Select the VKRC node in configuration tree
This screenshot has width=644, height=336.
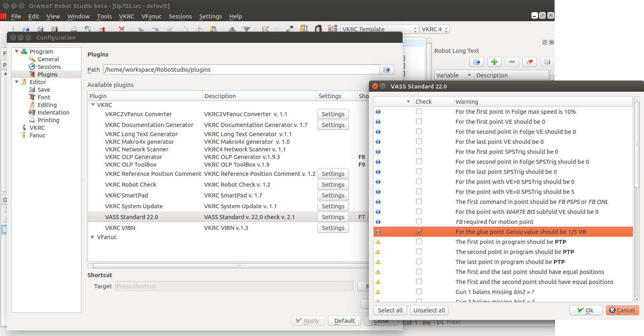click(x=37, y=128)
